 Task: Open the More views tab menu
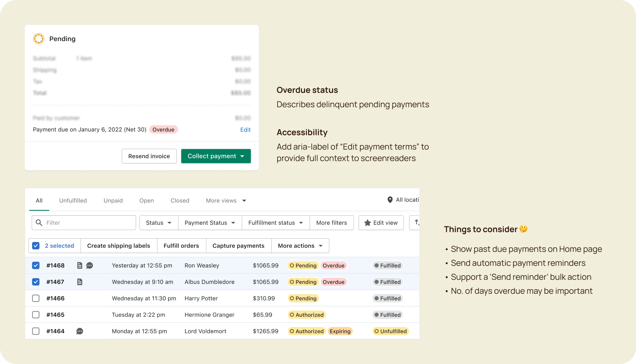click(x=226, y=201)
